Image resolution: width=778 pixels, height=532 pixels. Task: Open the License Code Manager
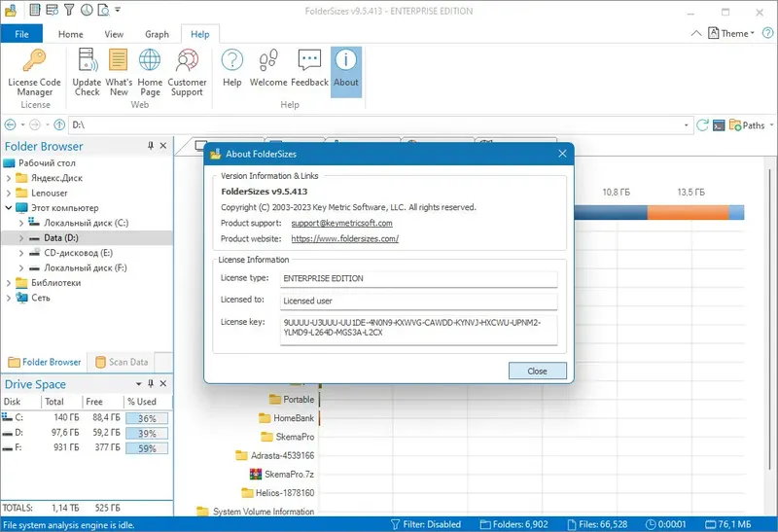point(34,72)
